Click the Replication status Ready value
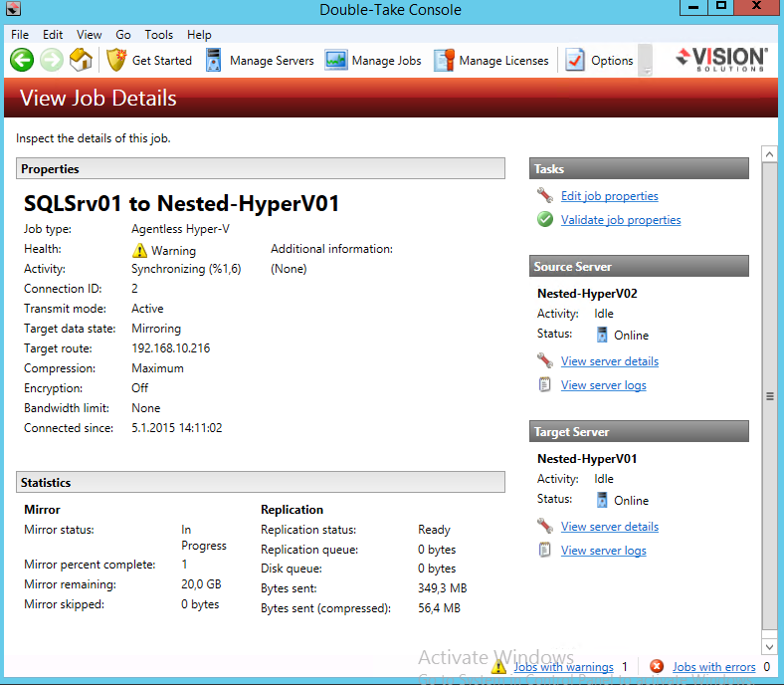This screenshot has width=784, height=685. click(x=434, y=530)
